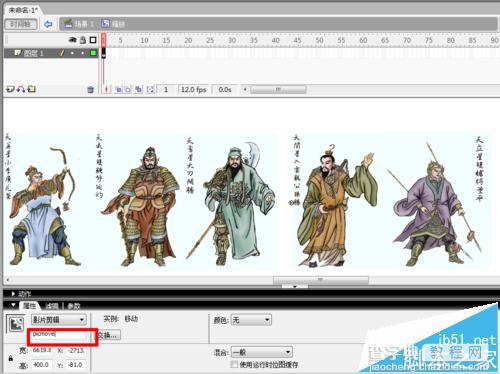Click the timeline horizontal scrollbar thumb
Viewport: 500px width, 374px height.
click(x=278, y=89)
